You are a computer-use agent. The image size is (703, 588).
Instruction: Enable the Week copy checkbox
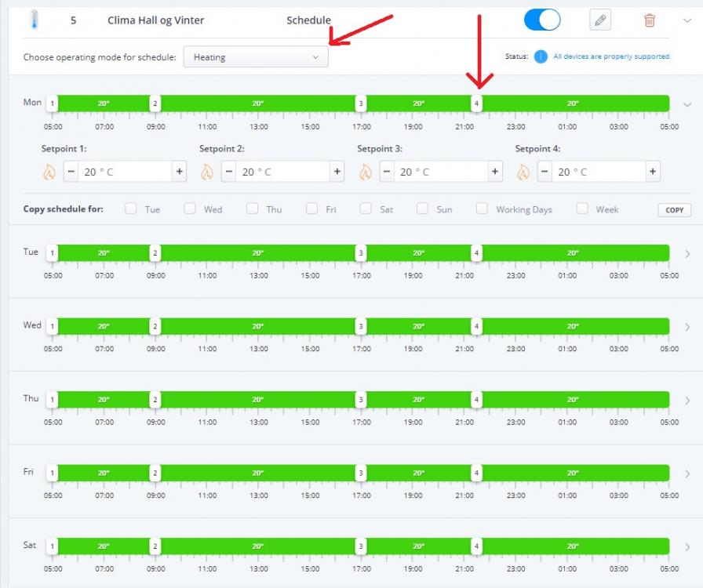582,209
